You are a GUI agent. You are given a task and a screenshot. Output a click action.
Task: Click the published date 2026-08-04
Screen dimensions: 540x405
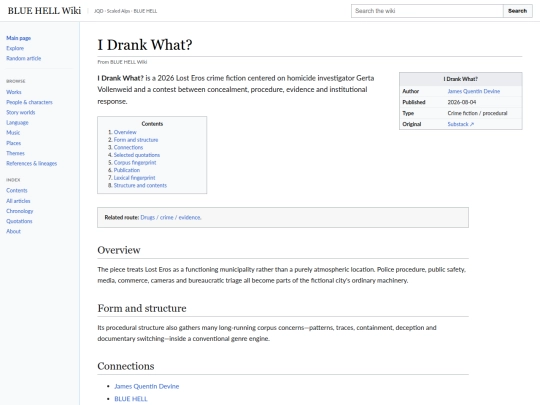[x=462, y=102]
